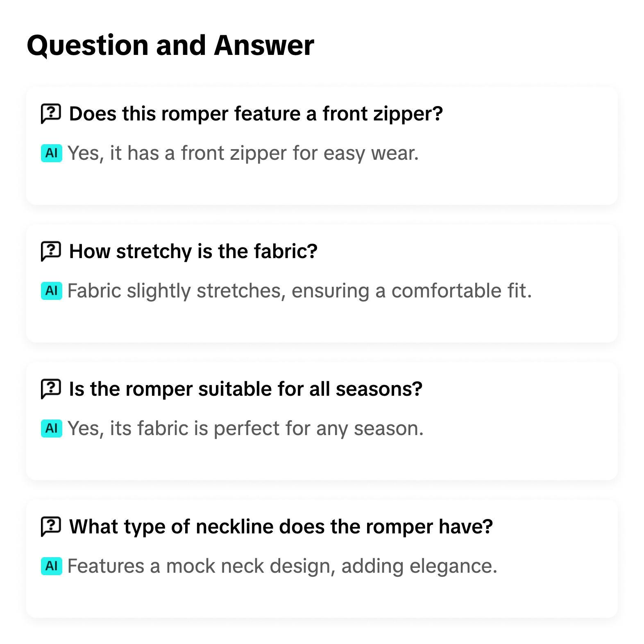Select "What type of neckline does the romper have?"
The width and height of the screenshot is (644, 644).
[x=281, y=526]
